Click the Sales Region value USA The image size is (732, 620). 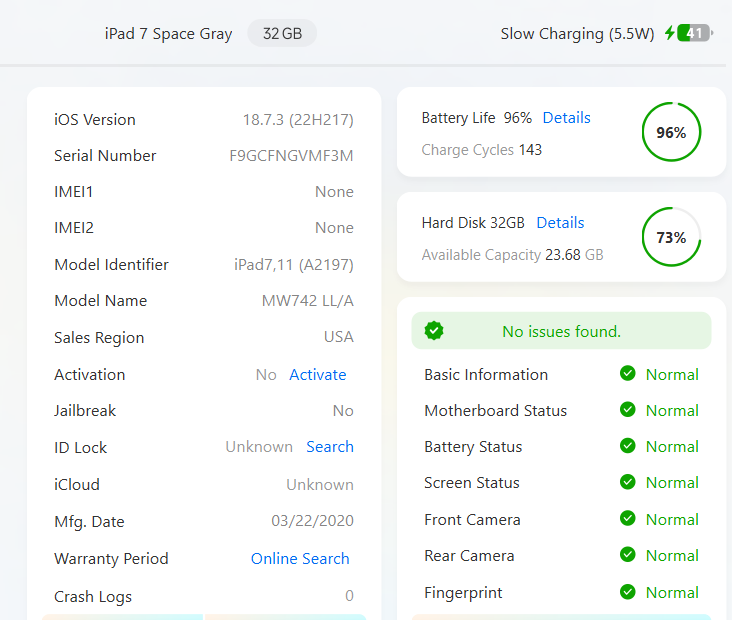[339, 337]
